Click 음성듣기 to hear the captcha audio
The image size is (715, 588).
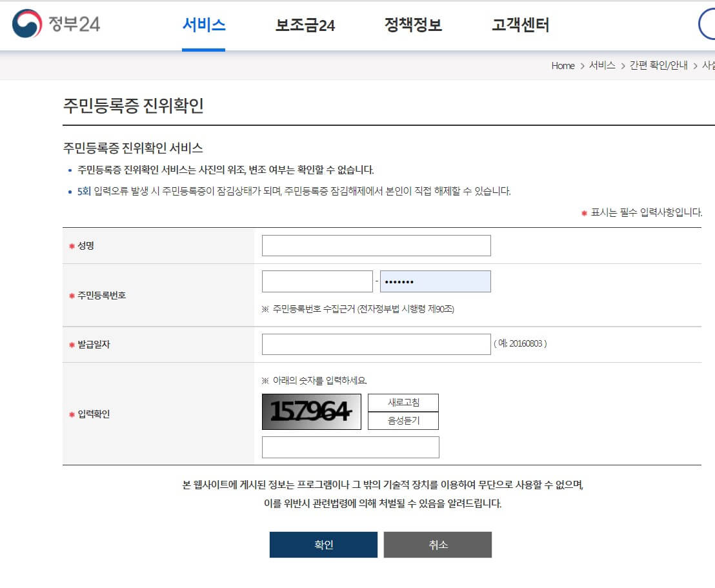[x=403, y=421]
